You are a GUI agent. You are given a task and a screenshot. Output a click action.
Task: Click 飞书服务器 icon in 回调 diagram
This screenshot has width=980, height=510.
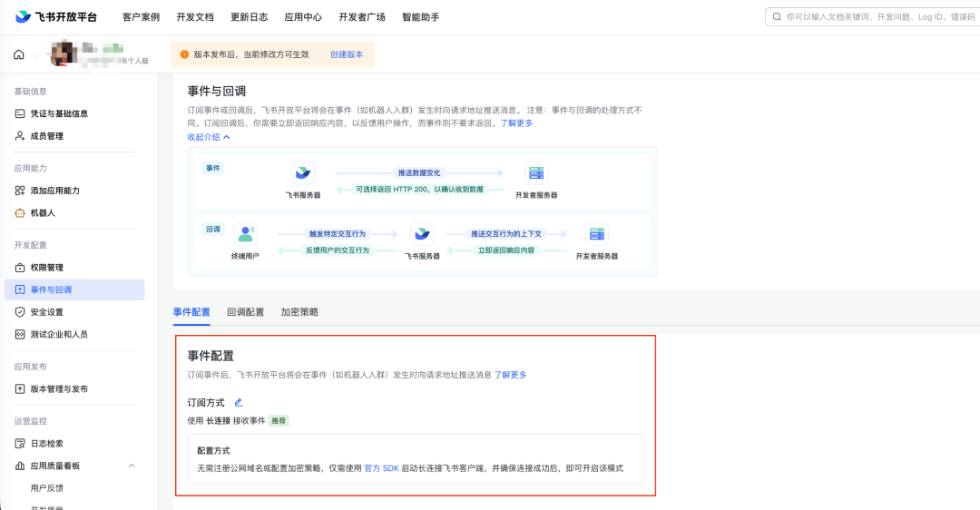423,234
